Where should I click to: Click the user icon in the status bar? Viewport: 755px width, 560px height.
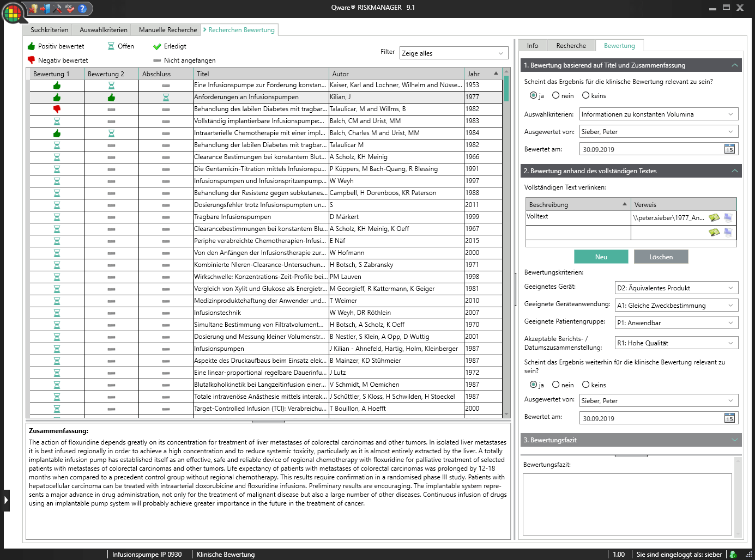click(733, 555)
